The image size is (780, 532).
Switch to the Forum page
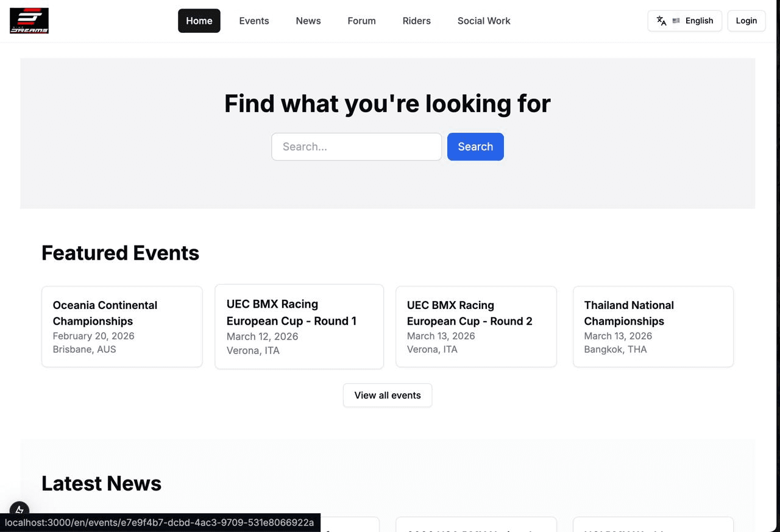tap(361, 21)
